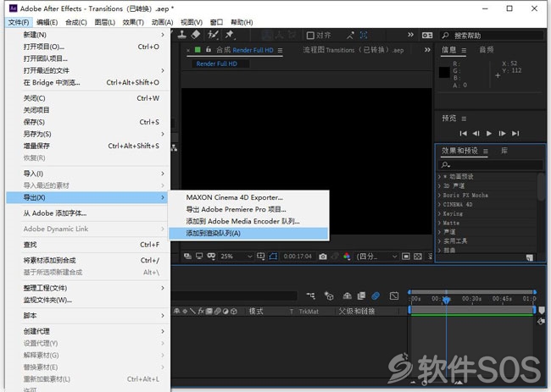Take a snapshot with camera icon
Screen dimensions: 551x392
[323, 257]
